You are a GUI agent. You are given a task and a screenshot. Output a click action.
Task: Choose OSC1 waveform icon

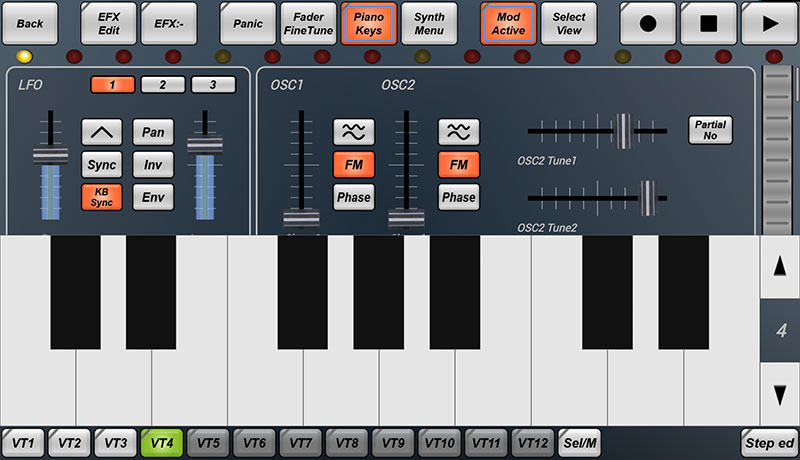[x=354, y=133]
